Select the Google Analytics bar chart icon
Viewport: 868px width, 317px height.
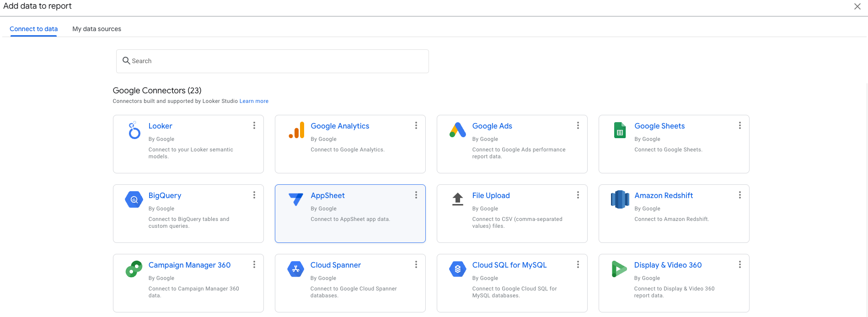[296, 130]
